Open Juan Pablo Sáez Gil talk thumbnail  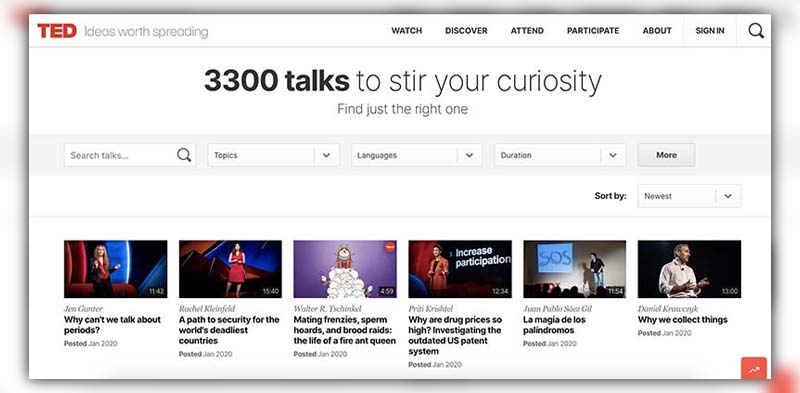(x=574, y=269)
